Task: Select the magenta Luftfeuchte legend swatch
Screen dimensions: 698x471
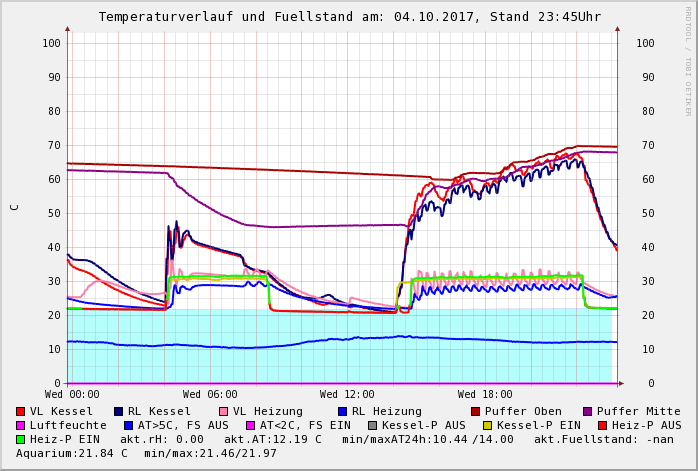Action: [x=21, y=425]
